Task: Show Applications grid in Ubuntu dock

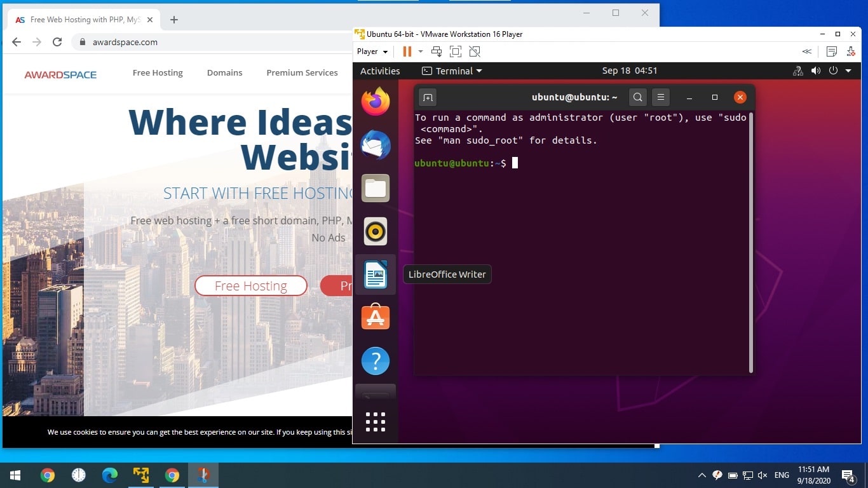Action: pyautogui.click(x=376, y=421)
